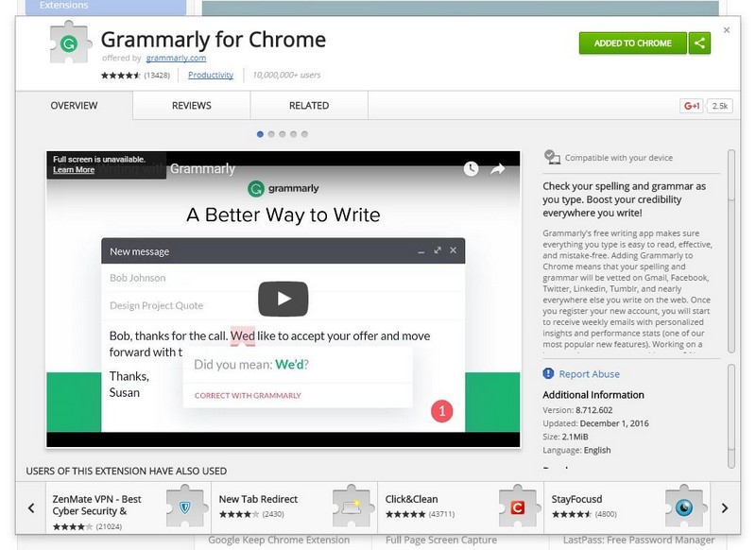Click Learn More about full screen
The height and width of the screenshot is (550, 756).
pyautogui.click(x=74, y=170)
